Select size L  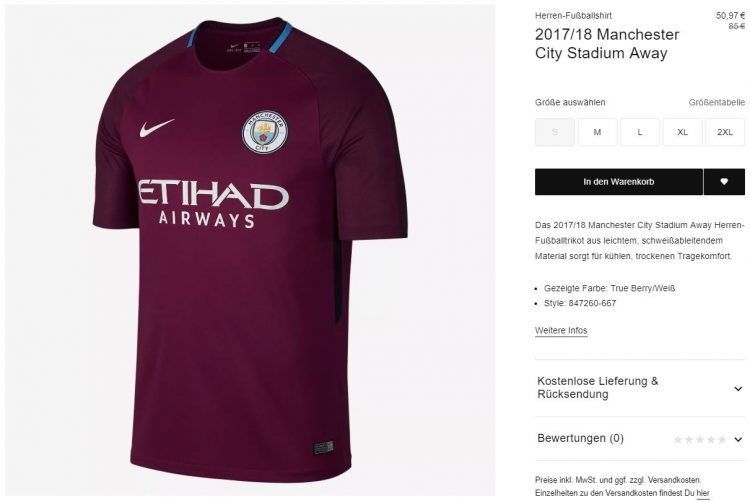coord(640,132)
